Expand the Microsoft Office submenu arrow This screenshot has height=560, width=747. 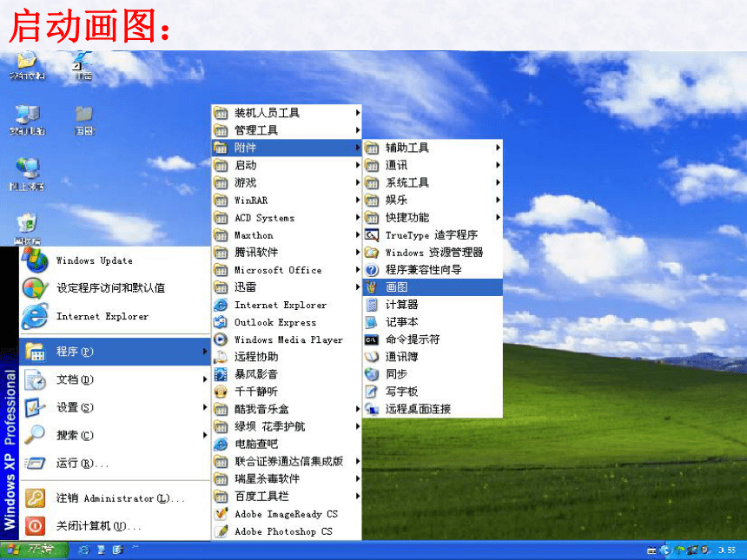[x=358, y=270]
